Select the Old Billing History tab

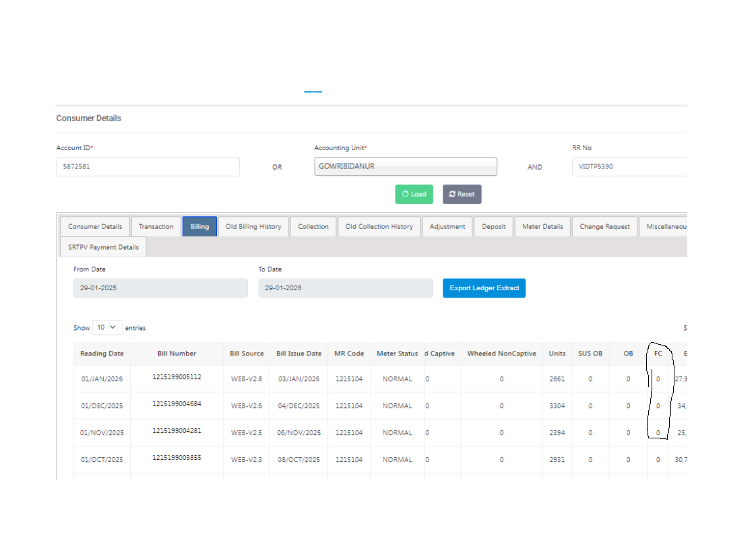coord(253,226)
